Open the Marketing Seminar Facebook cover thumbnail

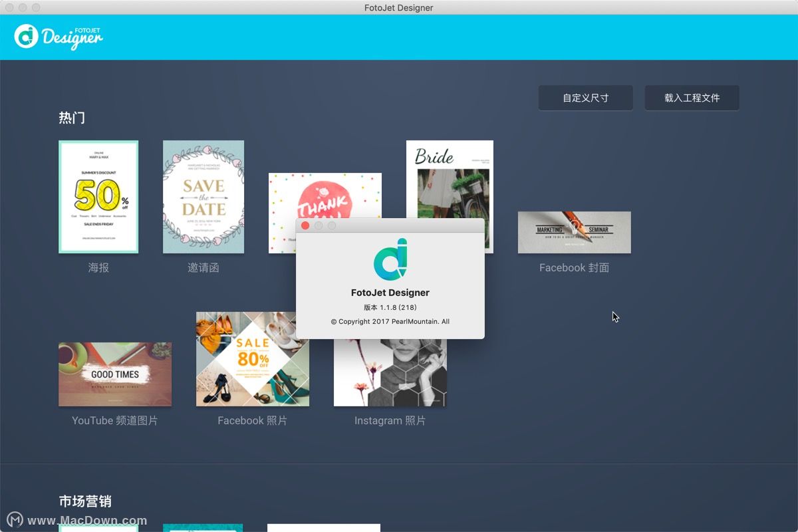pyautogui.click(x=575, y=232)
